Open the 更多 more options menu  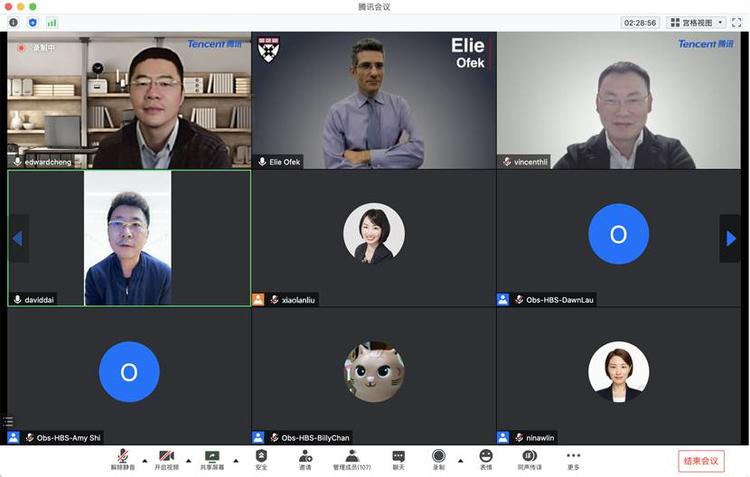click(573, 460)
